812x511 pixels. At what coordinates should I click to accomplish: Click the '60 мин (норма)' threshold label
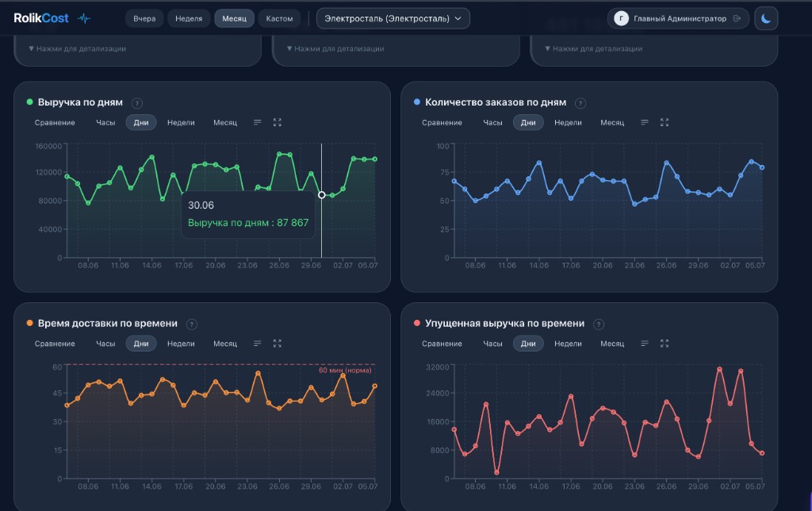pos(345,370)
